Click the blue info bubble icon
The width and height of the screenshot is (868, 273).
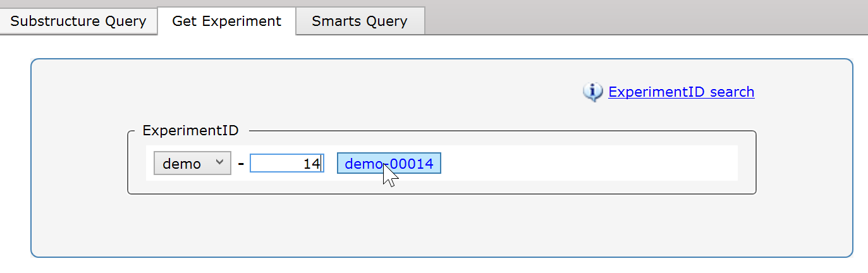coord(592,92)
